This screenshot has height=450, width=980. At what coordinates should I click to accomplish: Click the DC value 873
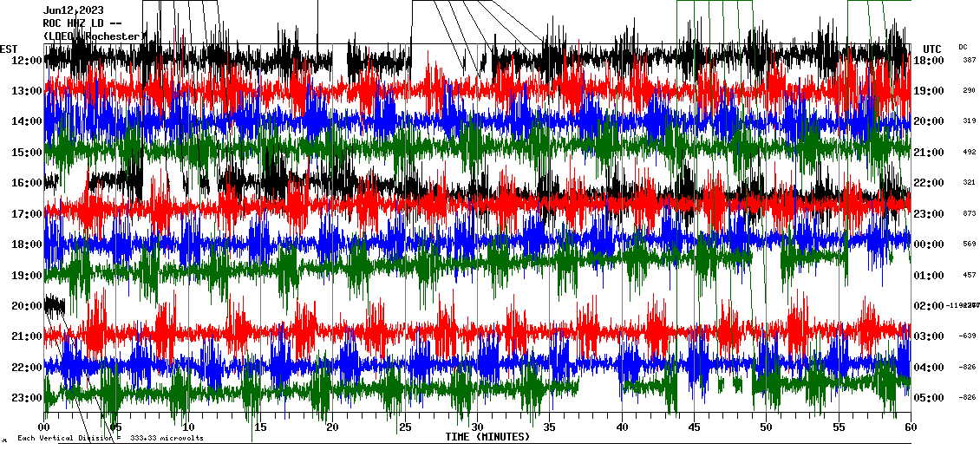click(969, 213)
